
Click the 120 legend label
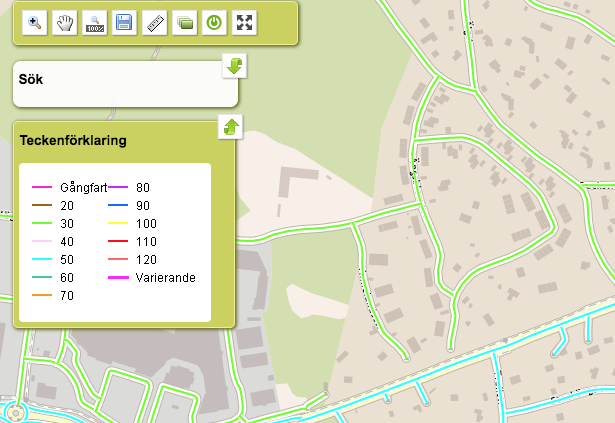pos(146,260)
